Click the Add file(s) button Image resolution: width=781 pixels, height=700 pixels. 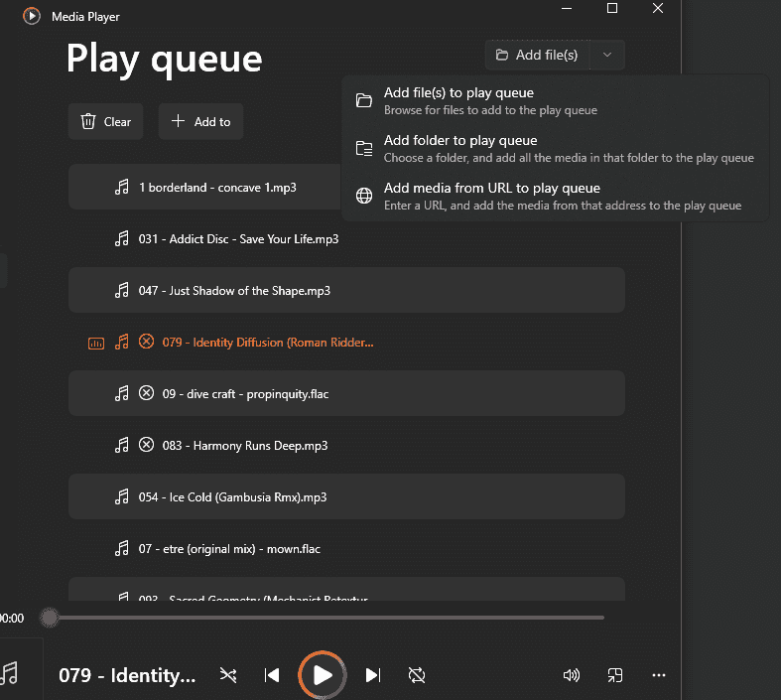point(537,56)
